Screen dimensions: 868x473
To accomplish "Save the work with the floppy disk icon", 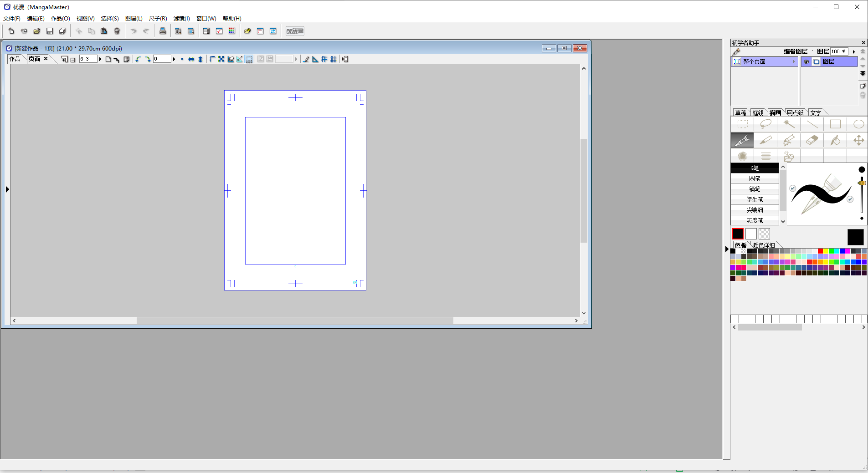I will 50,31.
